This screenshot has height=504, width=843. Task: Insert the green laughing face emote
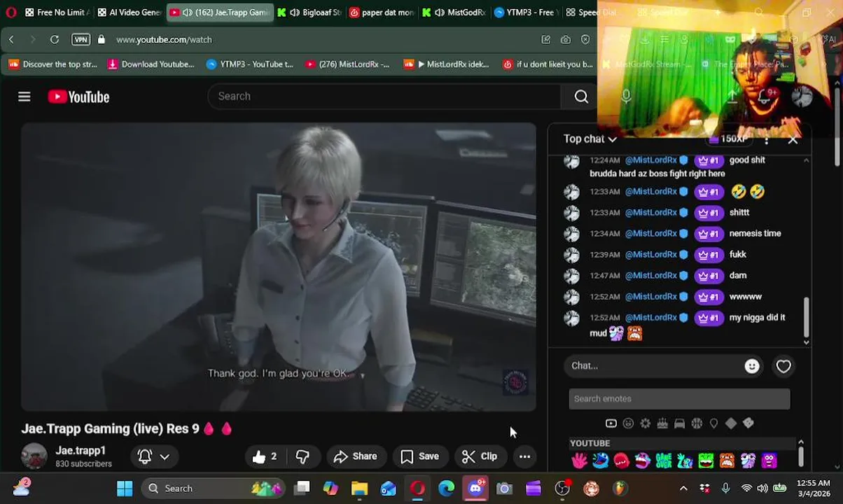[x=706, y=460]
